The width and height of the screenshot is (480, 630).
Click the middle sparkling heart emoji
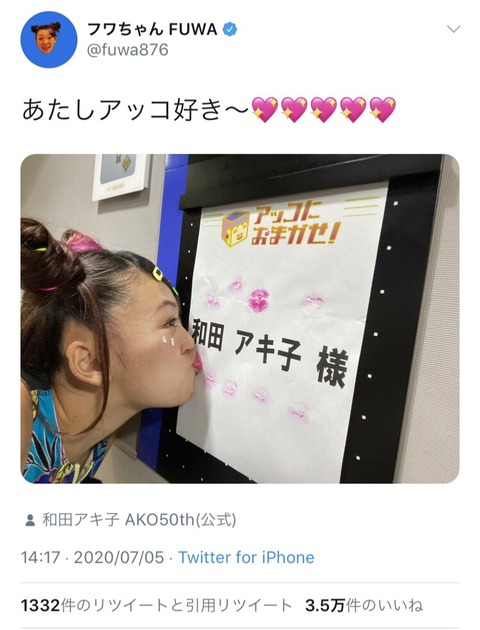(323, 110)
